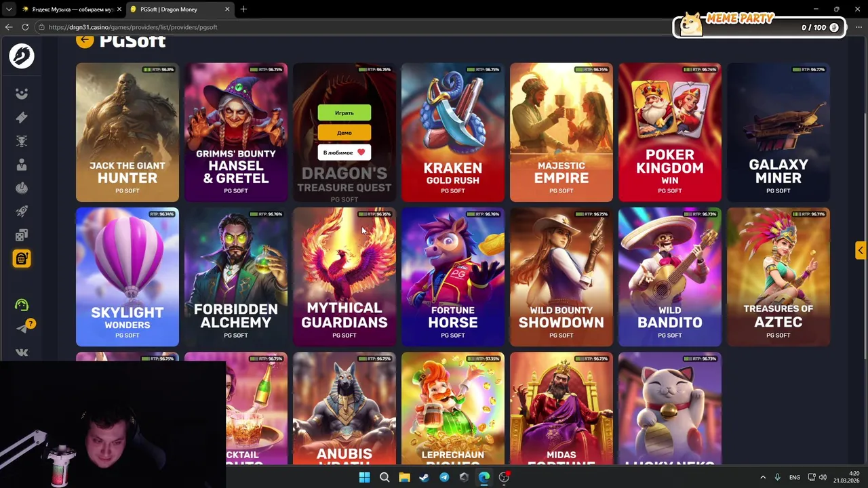The width and height of the screenshot is (868, 488).
Task: Open the rocket game sidebar icon
Action: click(22, 211)
